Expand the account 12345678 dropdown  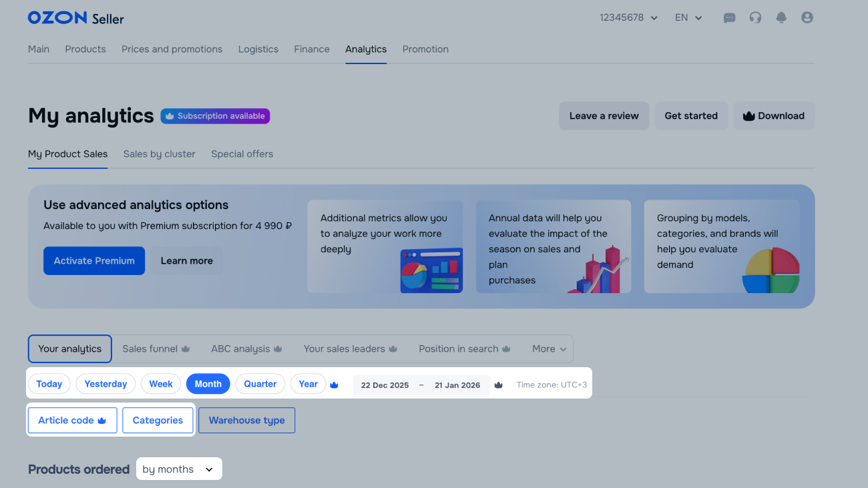[x=628, y=18]
